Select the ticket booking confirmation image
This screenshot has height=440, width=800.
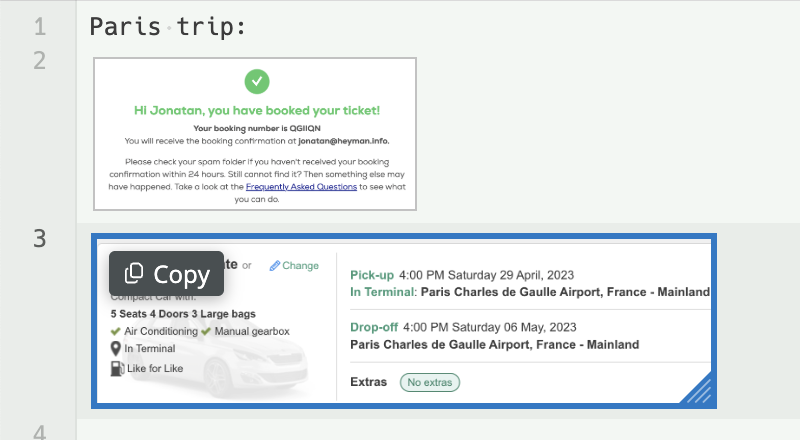[x=255, y=133]
